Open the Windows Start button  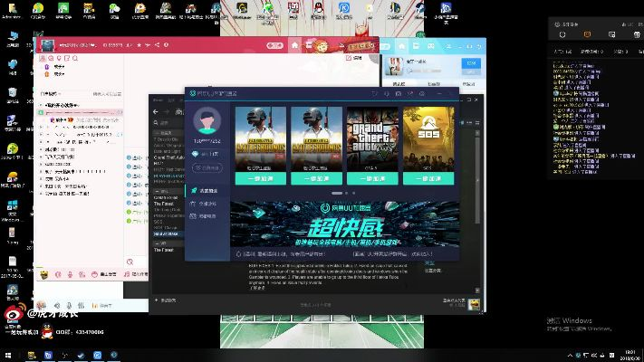(8, 356)
